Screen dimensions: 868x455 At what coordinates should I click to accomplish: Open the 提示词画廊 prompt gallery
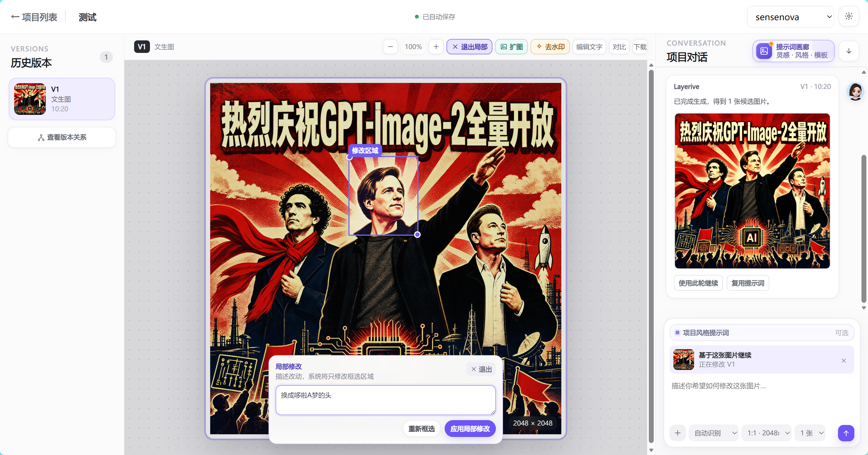(793, 51)
